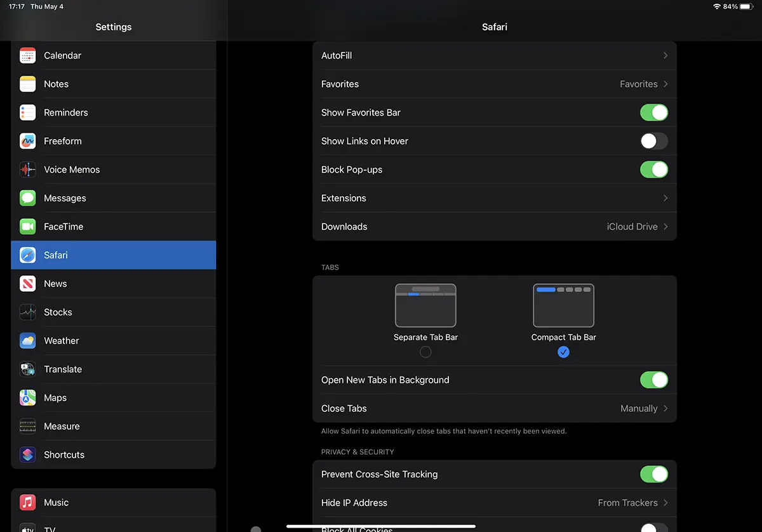Select Stocks in the settings list
This screenshot has height=532, width=762.
(x=114, y=312)
